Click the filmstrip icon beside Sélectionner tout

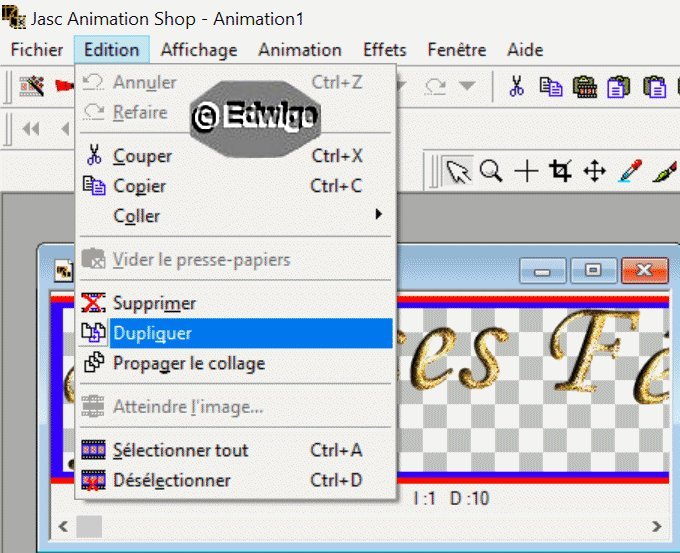93,450
